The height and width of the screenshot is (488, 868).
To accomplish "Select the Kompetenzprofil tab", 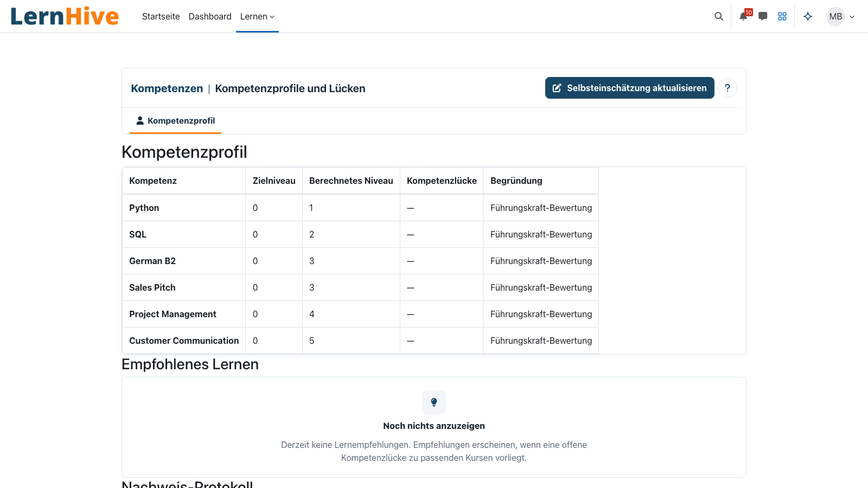I will point(175,121).
